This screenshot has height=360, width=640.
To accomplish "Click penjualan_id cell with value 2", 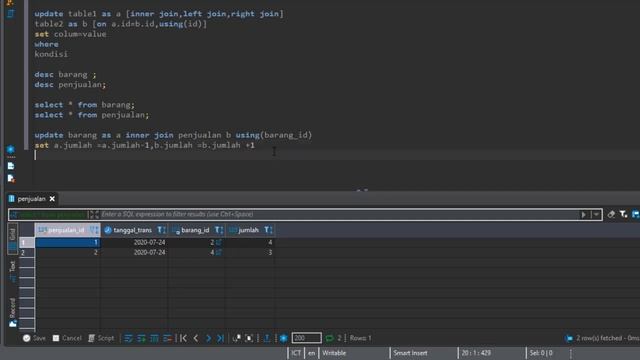I will 68,253.
